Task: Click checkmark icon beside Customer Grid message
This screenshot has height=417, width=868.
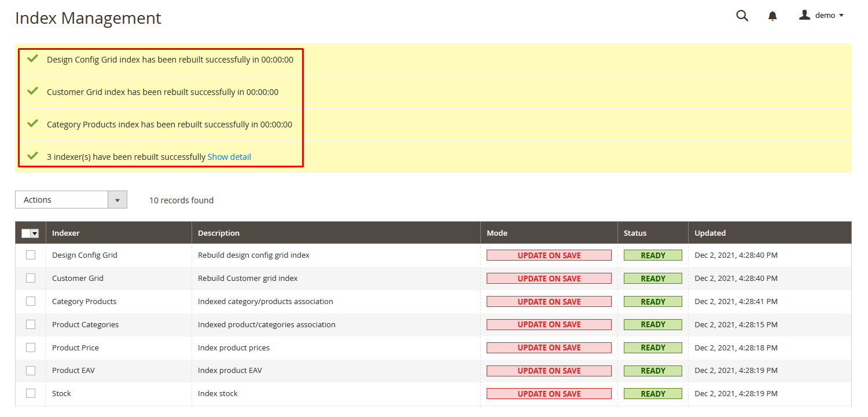Action: pyautogui.click(x=33, y=92)
